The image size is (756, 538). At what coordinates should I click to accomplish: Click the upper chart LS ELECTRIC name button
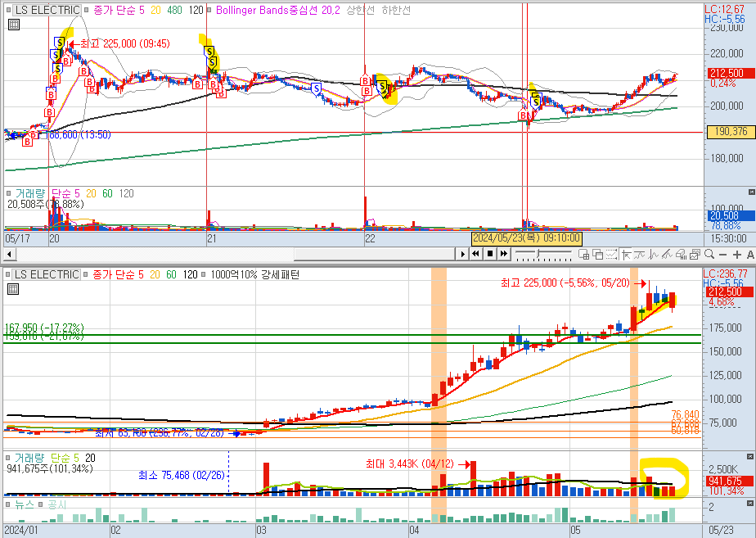47,10
